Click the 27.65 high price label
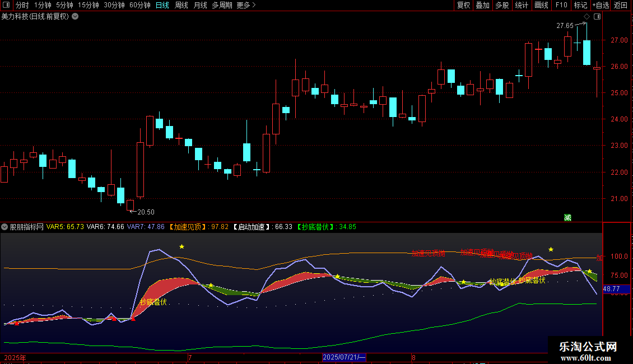 pyautogui.click(x=565, y=26)
